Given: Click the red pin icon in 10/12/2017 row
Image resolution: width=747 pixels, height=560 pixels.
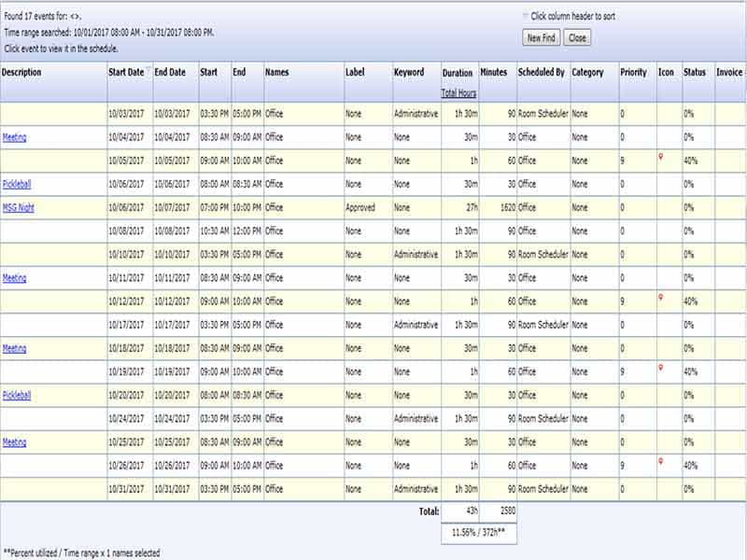Looking at the screenshot, I should [x=661, y=298].
